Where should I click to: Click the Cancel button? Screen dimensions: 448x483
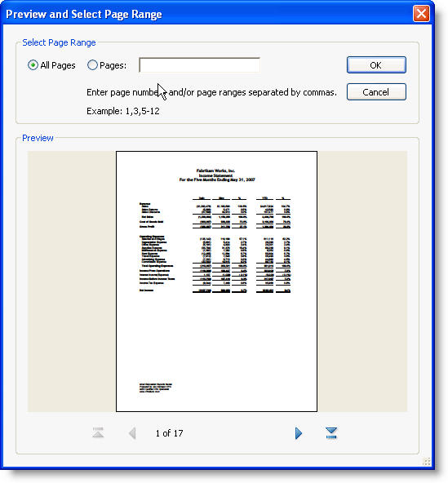376,92
